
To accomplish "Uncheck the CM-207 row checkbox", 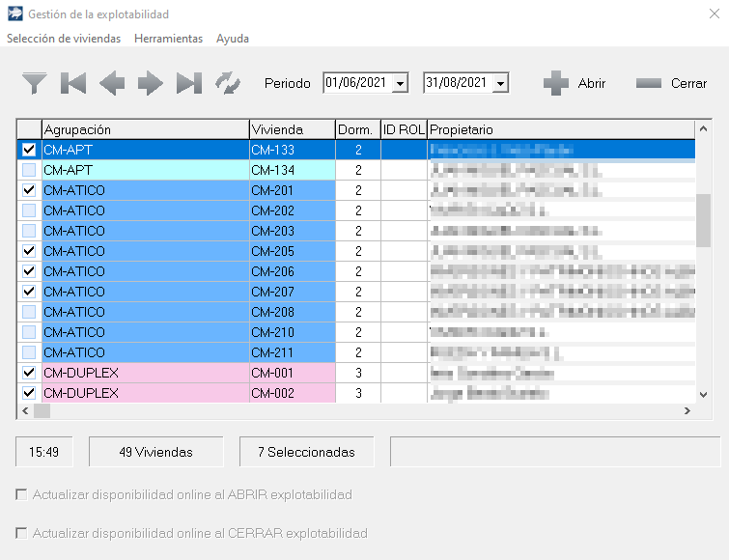I will [29, 292].
